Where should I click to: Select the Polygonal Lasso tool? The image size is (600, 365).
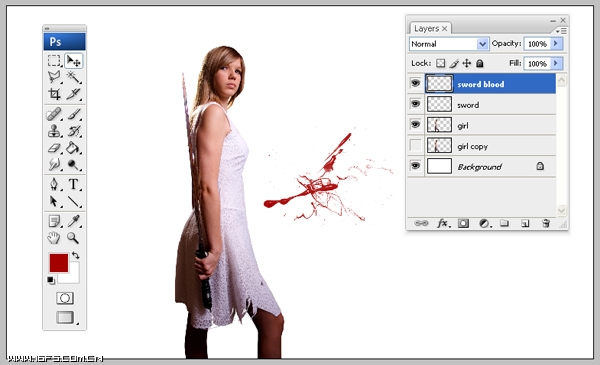[54, 77]
